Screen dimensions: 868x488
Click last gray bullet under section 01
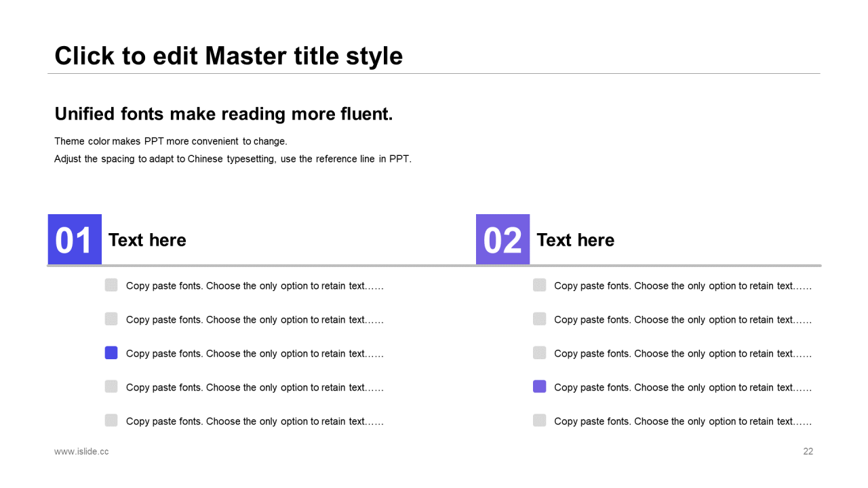point(111,420)
